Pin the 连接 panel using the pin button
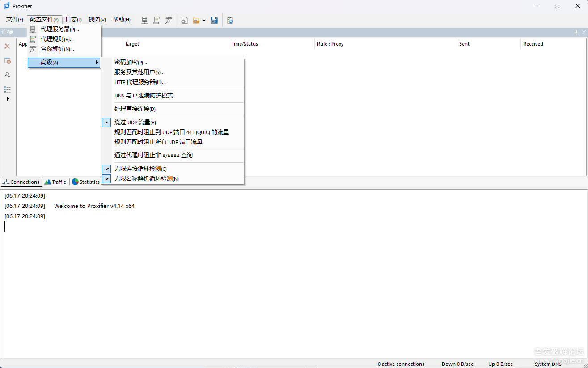Screen dimensions: 588x368 pyautogui.click(x=576, y=32)
